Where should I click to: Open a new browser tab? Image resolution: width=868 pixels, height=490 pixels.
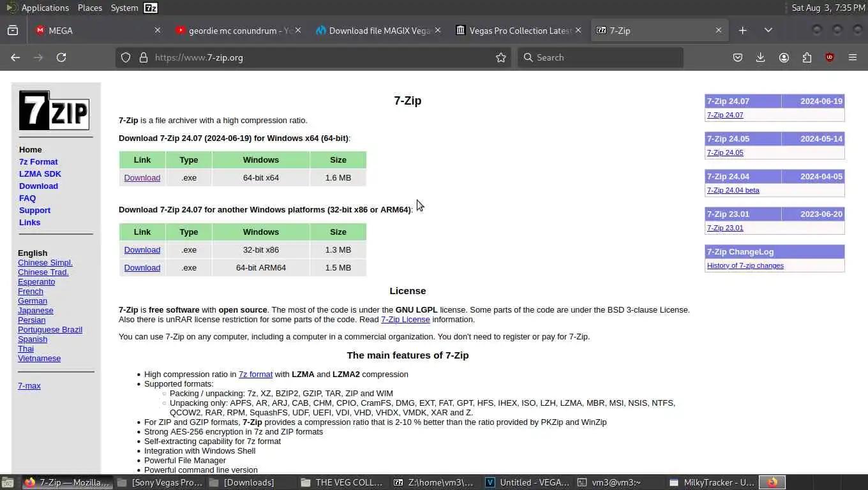point(743,30)
